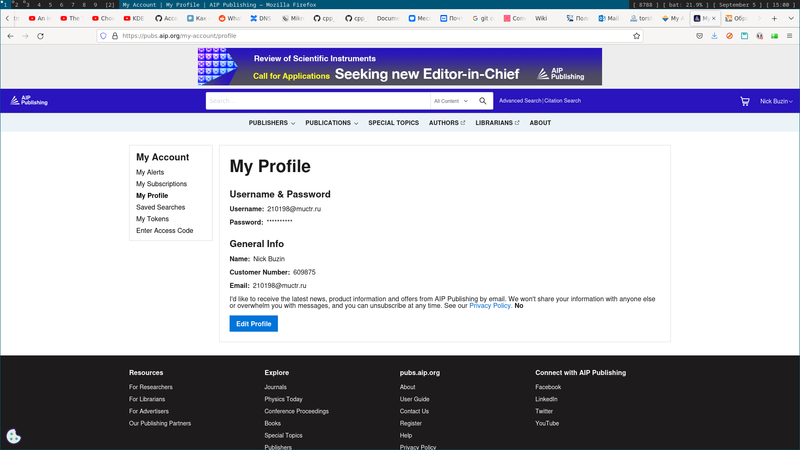Bookmark this page with the star icon
The height and width of the screenshot is (450, 800).
coord(636,36)
